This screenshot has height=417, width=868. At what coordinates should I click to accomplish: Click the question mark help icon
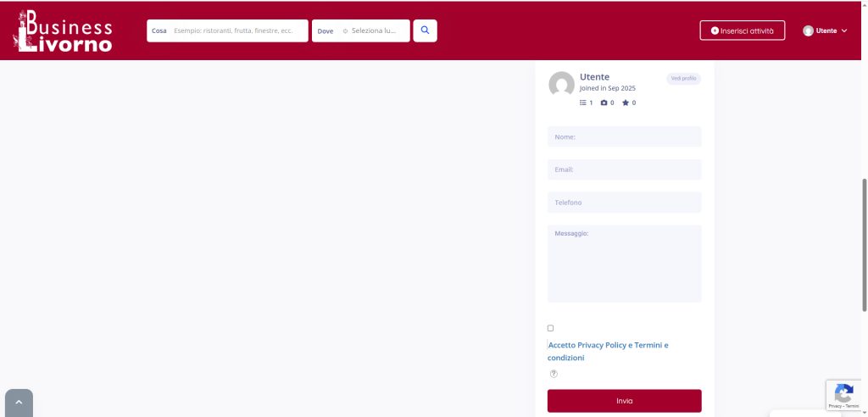pyautogui.click(x=554, y=374)
